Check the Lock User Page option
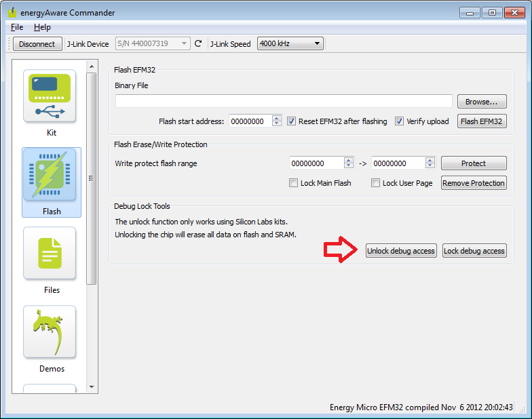This screenshot has width=532, height=419. (375, 183)
